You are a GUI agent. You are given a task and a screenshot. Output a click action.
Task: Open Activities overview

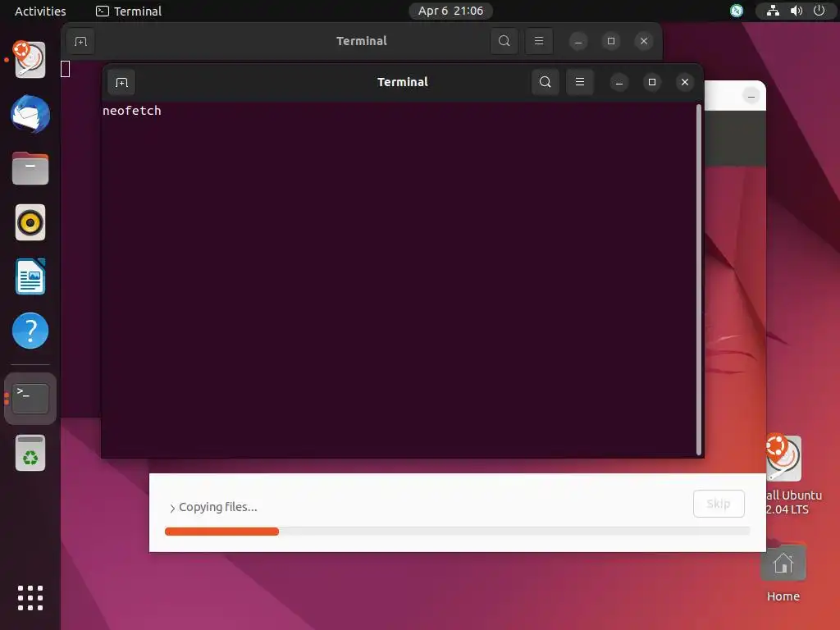(x=40, y=11)
